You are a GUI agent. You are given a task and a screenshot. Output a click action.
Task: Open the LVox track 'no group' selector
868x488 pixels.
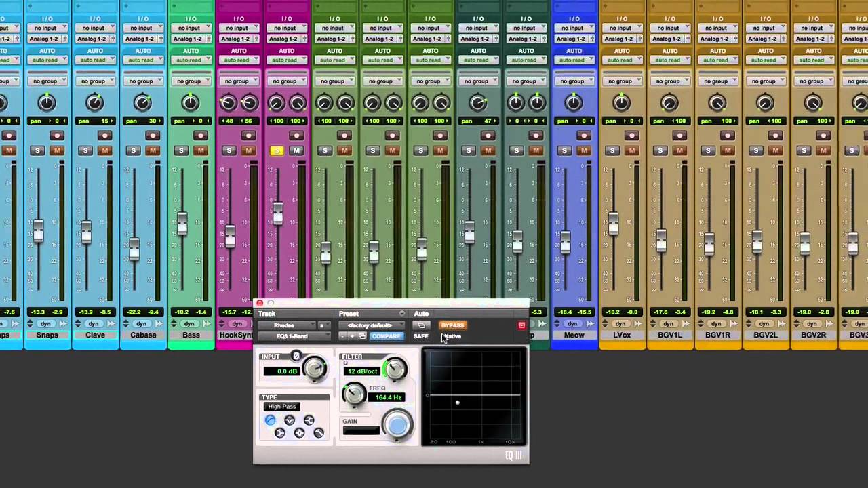point(621,81)
